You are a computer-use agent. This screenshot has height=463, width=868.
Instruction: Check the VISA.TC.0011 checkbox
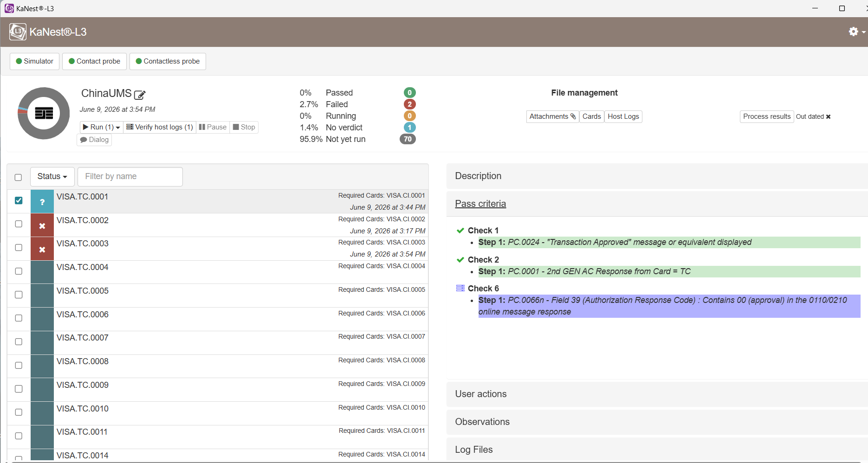19,436
